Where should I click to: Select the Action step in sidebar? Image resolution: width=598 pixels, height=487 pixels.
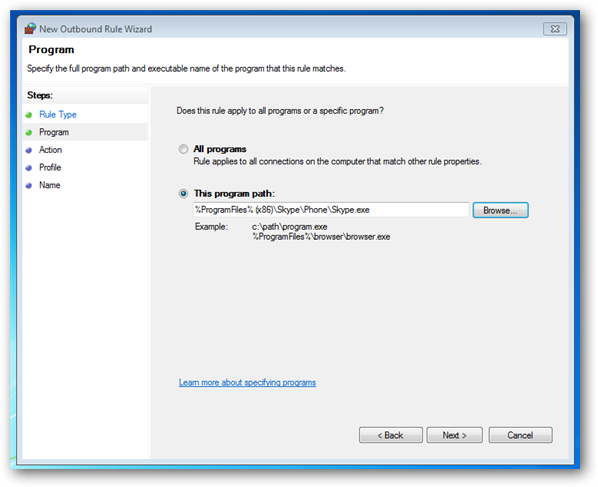50,150
